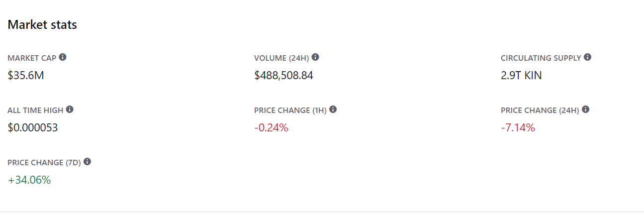
Task: Select the $488,508.84 volume figure
Action: (x=283, y=76)
